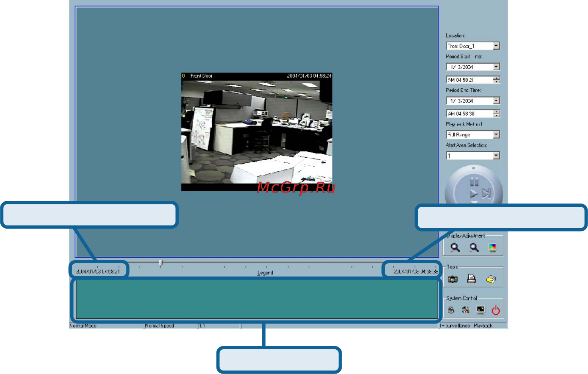Adjust the Period Start time spinner
588x374 pixels.
click(x=496, y=80)
